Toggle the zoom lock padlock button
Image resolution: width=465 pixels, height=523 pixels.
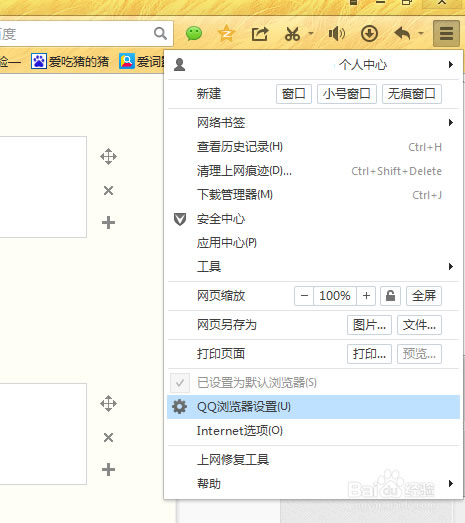click(390, 296)
